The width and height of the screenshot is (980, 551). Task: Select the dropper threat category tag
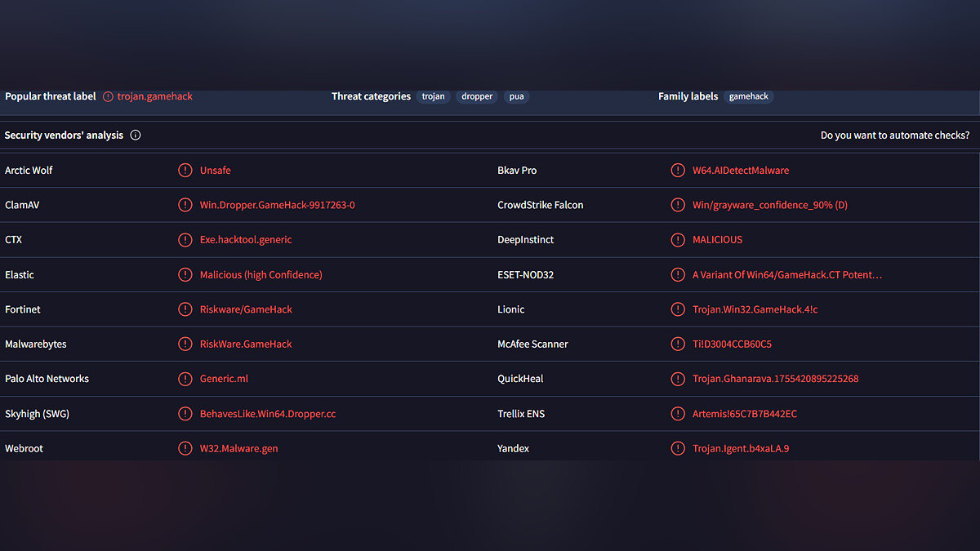(x=477, y=96)
